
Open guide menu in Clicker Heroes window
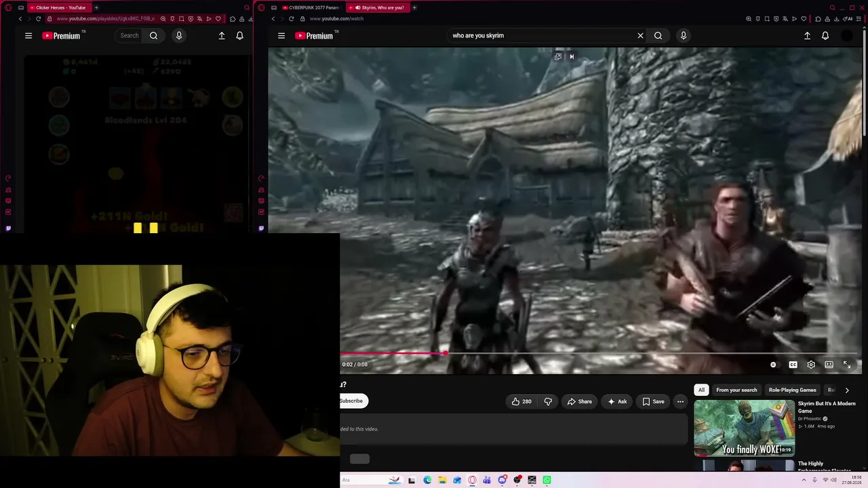coord(28,36)
